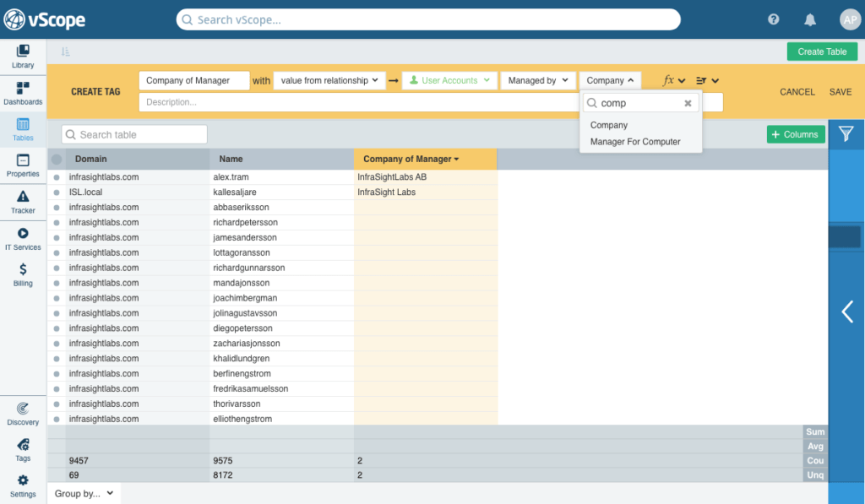Click InfraSight Labs cell
865x504 pixels.
coord(426,192)
